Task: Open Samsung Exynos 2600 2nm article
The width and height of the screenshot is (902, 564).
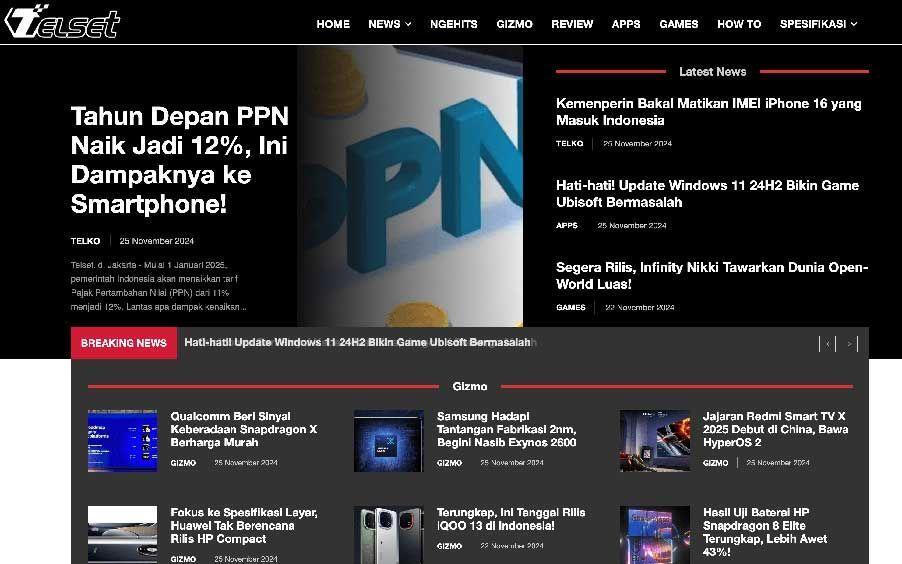Action: coord(506,429)
